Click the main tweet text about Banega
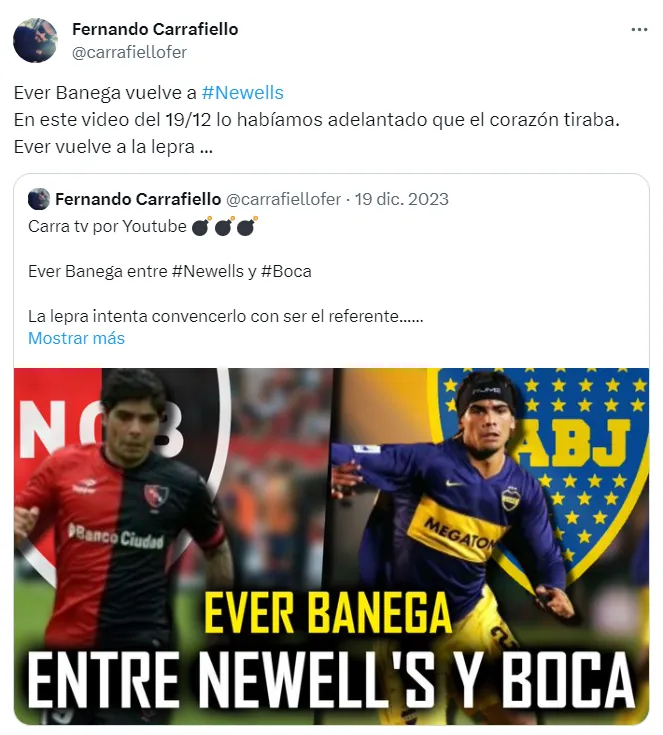The height and width of the screenshot is (735, 663). click(316, 120)
